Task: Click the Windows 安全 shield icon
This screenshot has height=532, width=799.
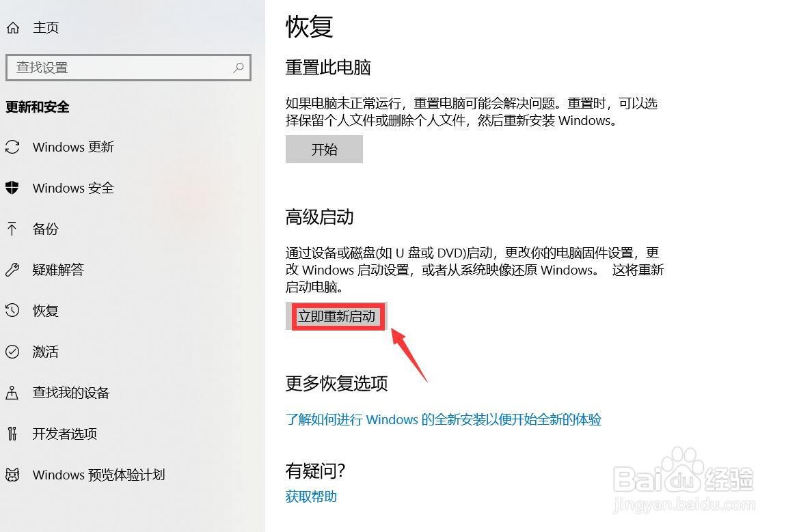Action: 12,188
